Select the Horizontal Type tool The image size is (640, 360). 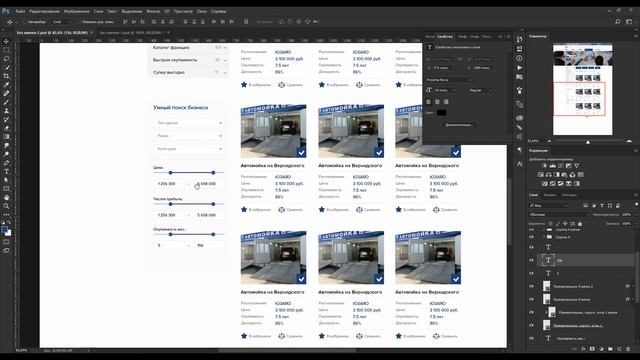(6, 171)
